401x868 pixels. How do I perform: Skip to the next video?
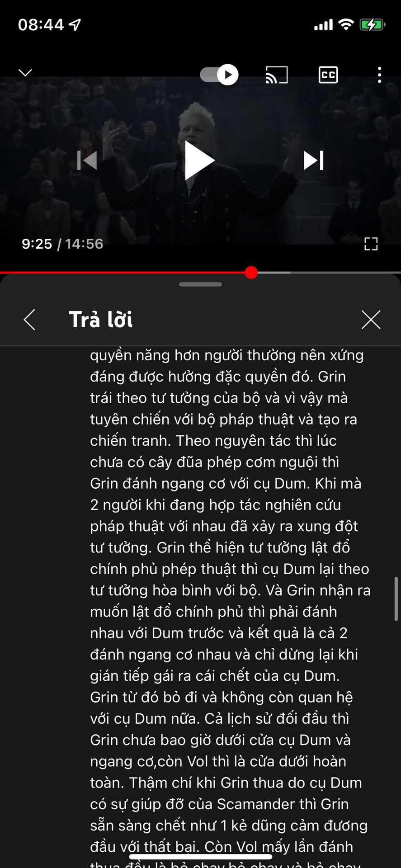click(314, 160)
